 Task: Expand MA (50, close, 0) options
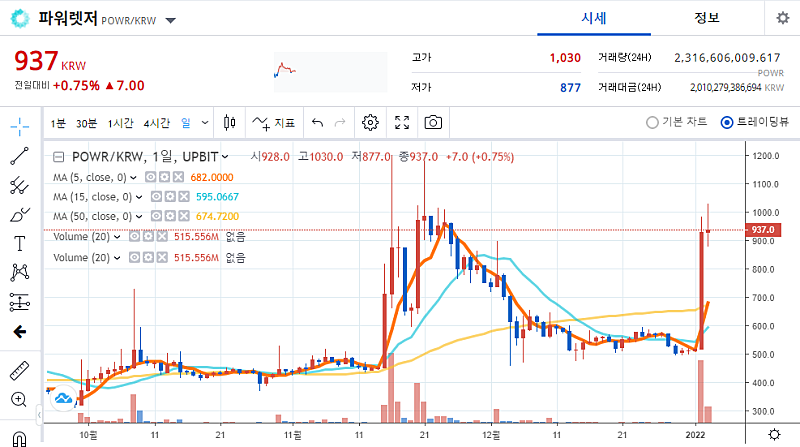(x=139, y=216)
